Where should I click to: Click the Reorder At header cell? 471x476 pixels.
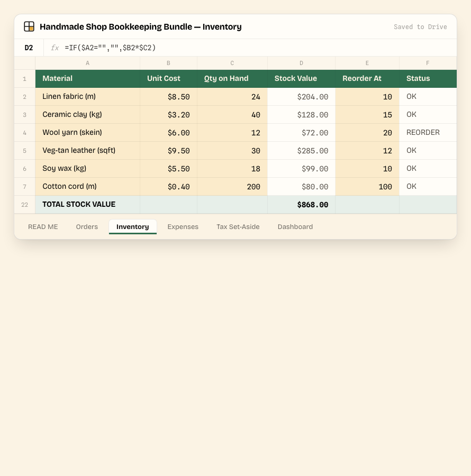367,79
